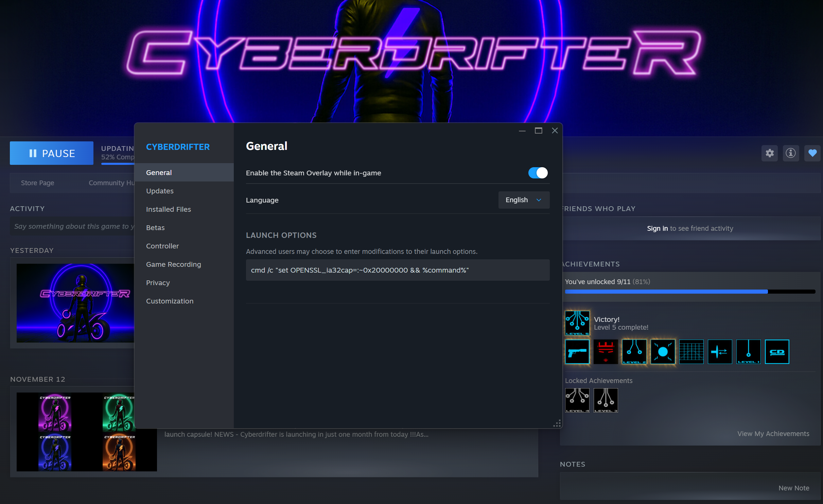Open the orange Cyberdrifter capsule thumbnail
Image resolution: width=823 pixels, height=504 pixels.
(119, 453)
